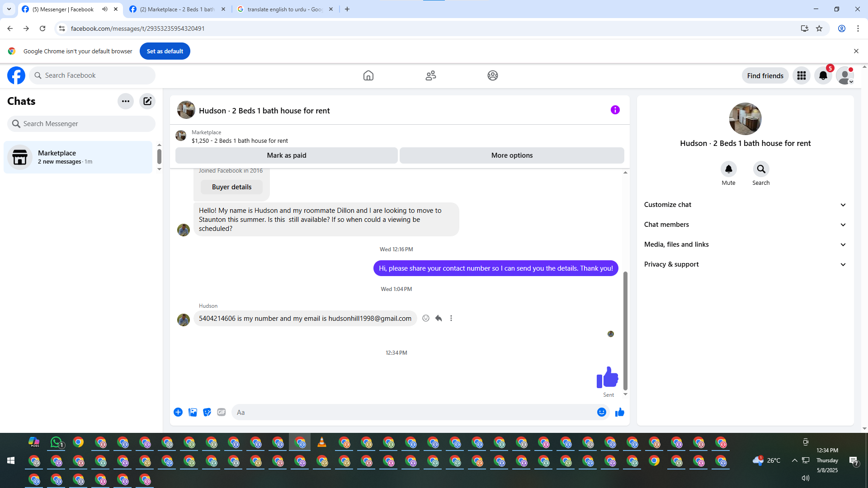Viewport: 868px width, 488px height.
Task: View site information icon in address bar
Action: [62, 28]
